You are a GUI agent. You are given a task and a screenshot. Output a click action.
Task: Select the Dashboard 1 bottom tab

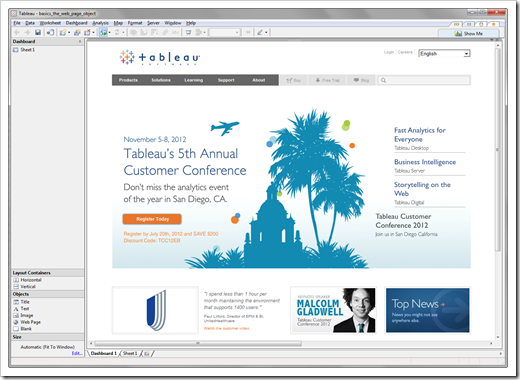point(104,353)
